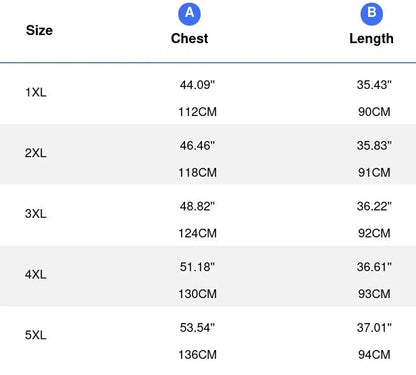Click the 112CM chest value
The image size is (416, 375).
click(197, 112)
